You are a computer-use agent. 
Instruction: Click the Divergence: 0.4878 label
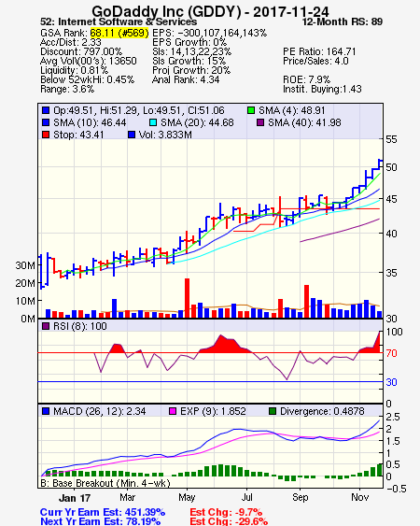tap(322, 411)
